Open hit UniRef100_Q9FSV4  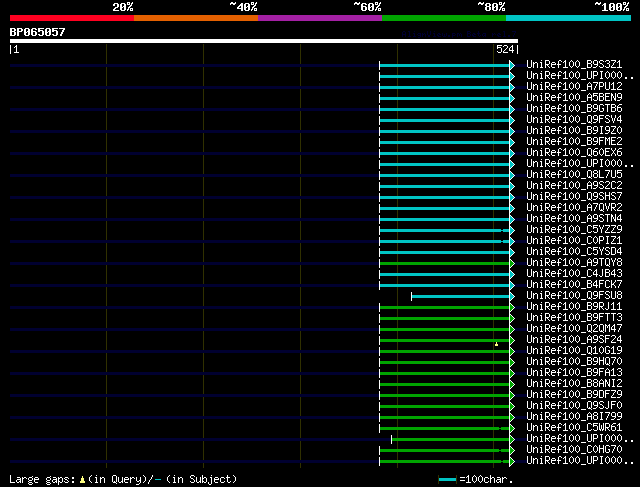(574, 120)
